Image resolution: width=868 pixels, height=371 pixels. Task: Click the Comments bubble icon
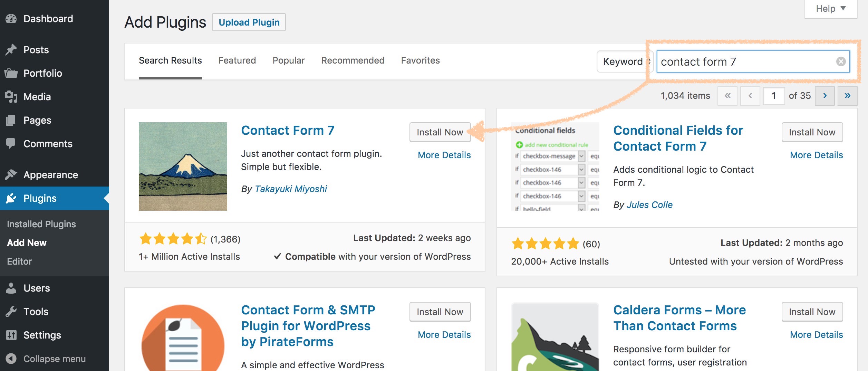tap(11, 144)
